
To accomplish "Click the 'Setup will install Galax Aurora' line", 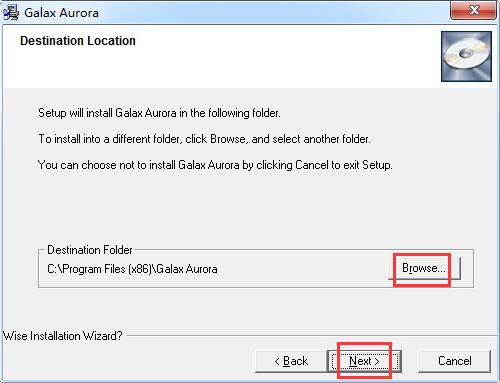I will 159,113.
